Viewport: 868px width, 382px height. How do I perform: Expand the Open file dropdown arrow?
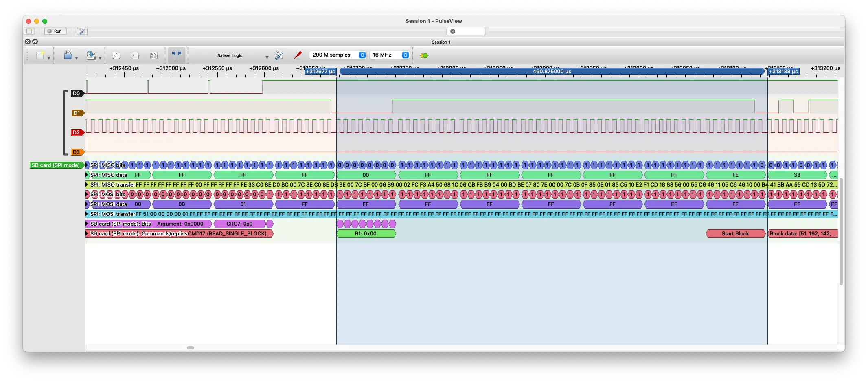tap(77, 58)
